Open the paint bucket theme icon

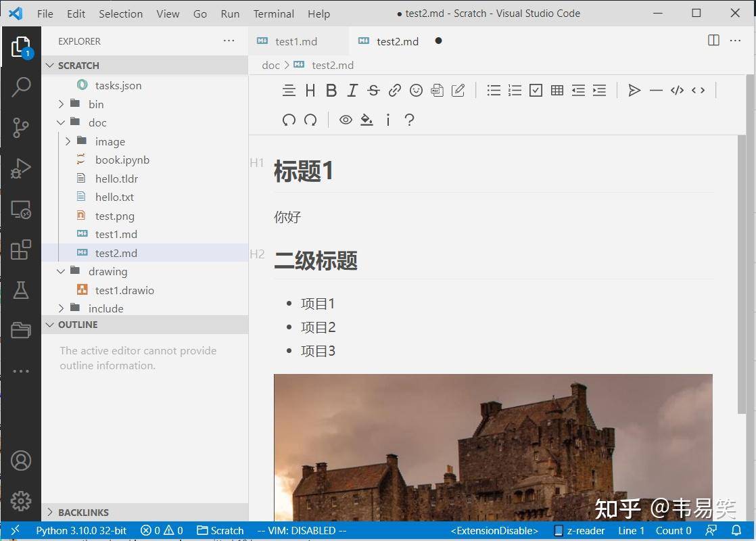tap(367, 120)
